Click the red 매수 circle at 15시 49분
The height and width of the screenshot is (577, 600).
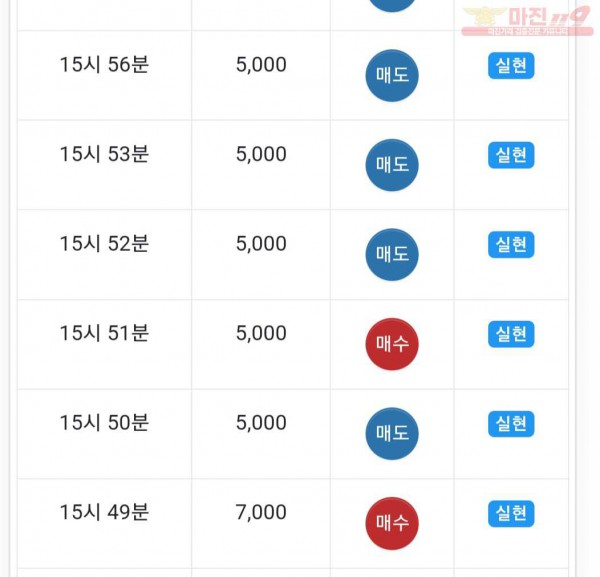pos(392,523)
